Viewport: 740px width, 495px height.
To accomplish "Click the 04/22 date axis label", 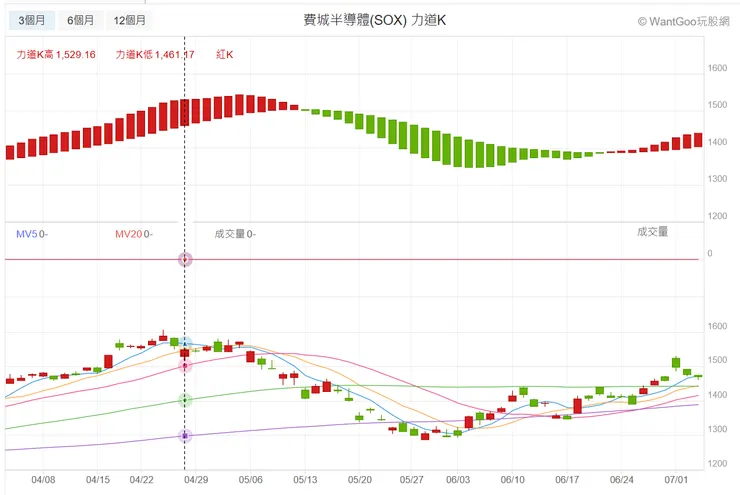I will pyautogui.click(x=142, y=480).
